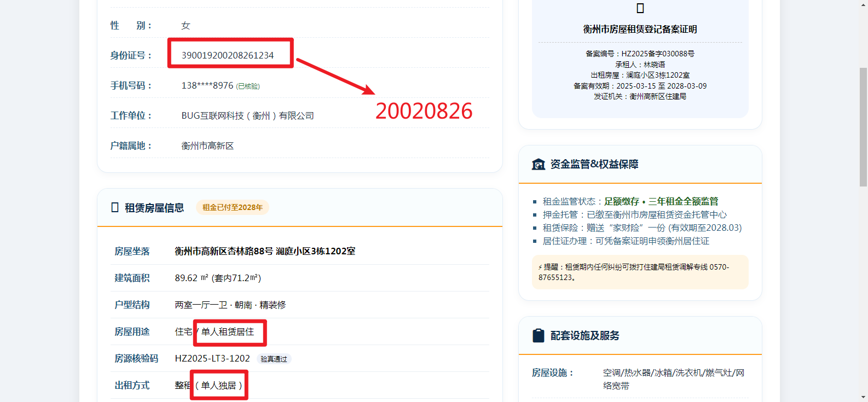The image size is (868, 402).
Task: Click the 配套设施及服务 heading
Action: pos(585,335)
